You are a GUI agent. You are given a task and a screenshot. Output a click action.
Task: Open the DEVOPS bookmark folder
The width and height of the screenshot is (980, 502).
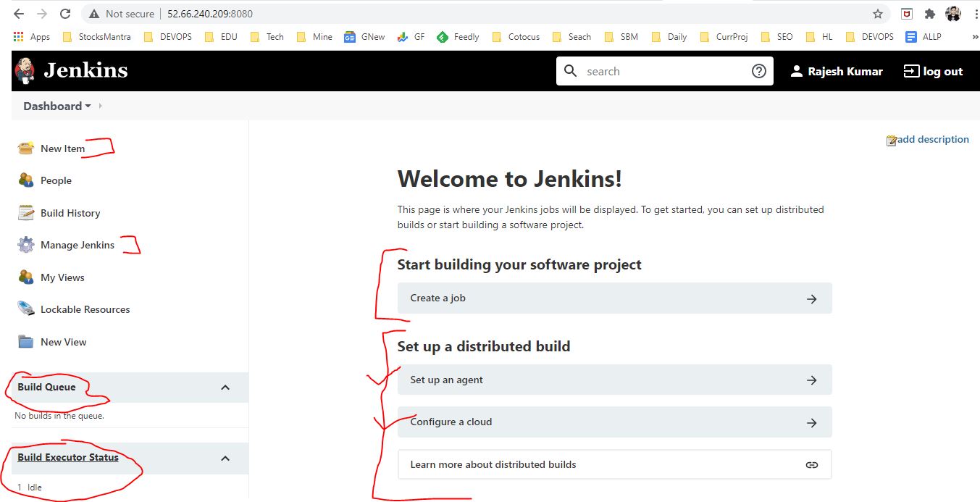(x=168, y=37)
